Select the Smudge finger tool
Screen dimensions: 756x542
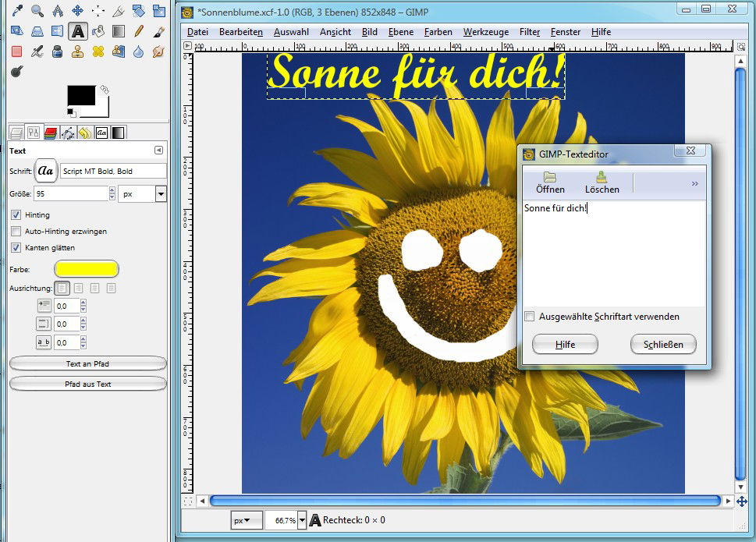pos(158,51)
